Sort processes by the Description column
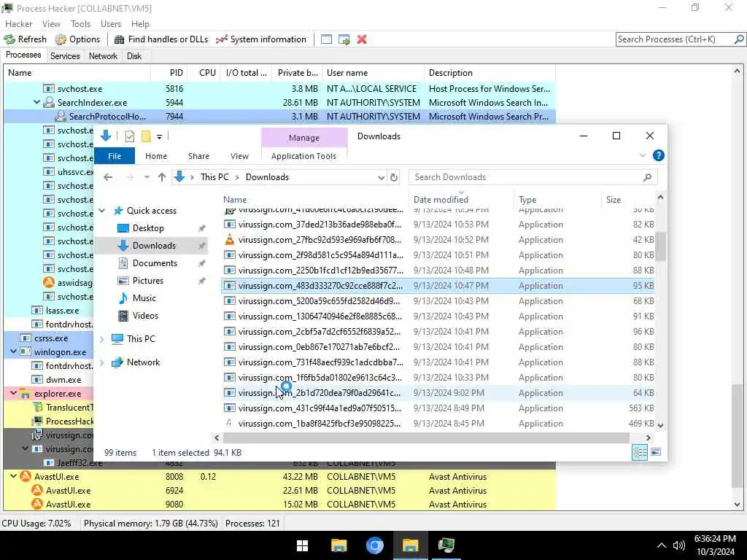 click(x=489, y=73)
